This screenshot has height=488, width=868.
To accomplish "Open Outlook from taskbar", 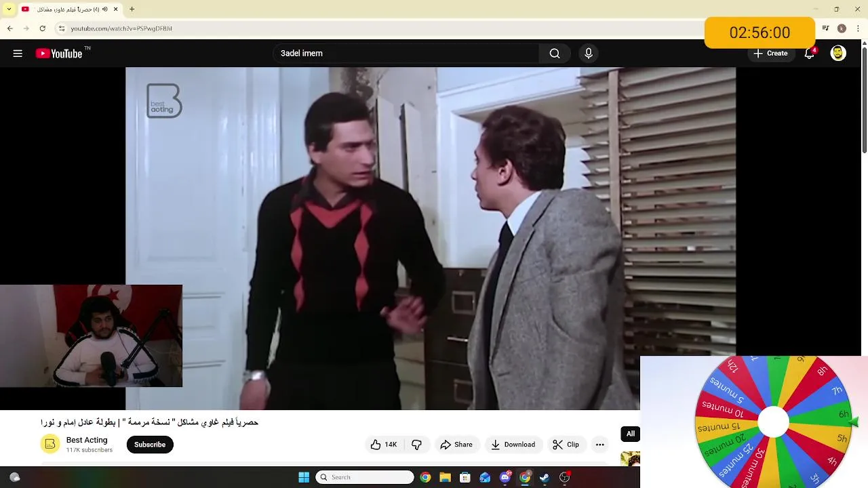I will coord(485,477).
